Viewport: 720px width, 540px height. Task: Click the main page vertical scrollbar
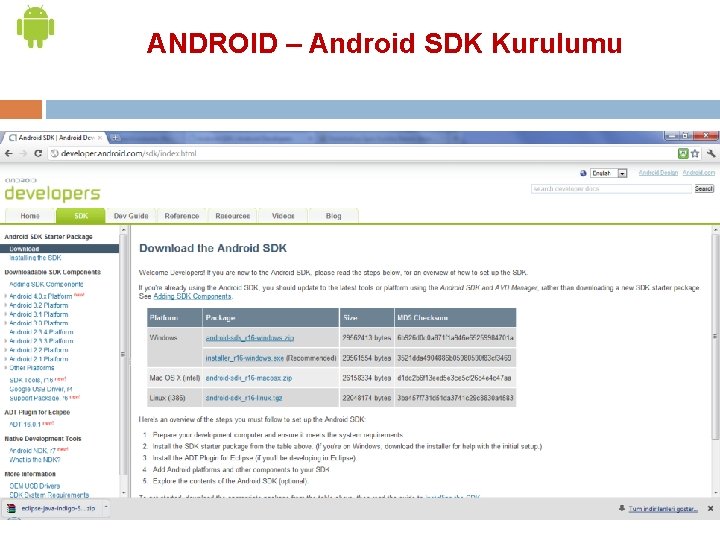[x=715, y=337]
